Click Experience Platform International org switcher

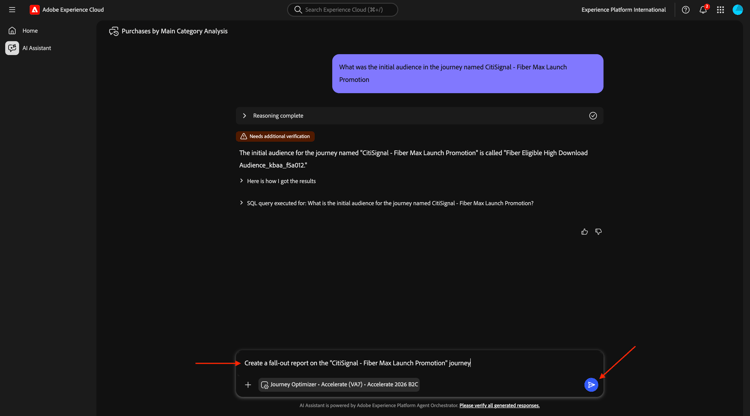click(x=623, y=10)
